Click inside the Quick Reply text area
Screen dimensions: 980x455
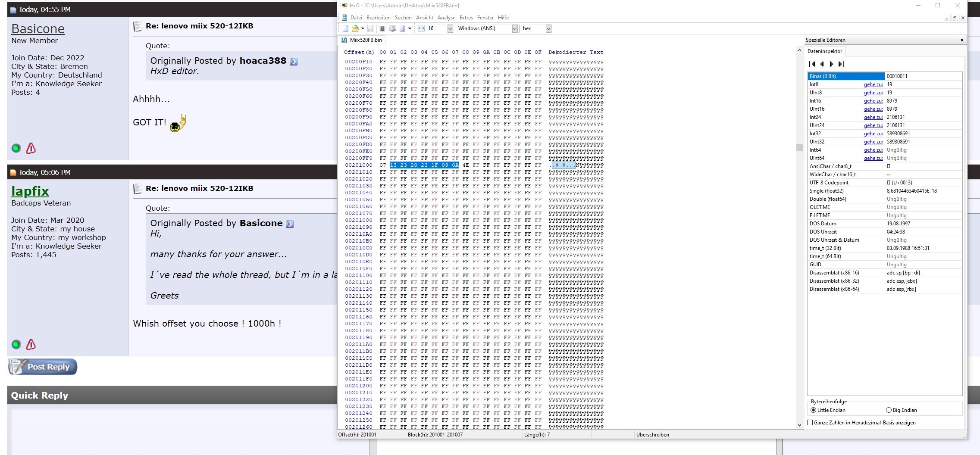(190, 431)
